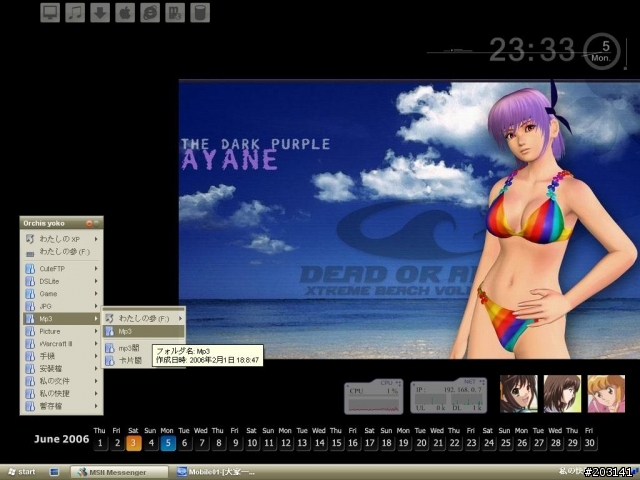Open the Apple logo shortcut in top dock
This screenshot has width=640, height=480.
(125, 13)
